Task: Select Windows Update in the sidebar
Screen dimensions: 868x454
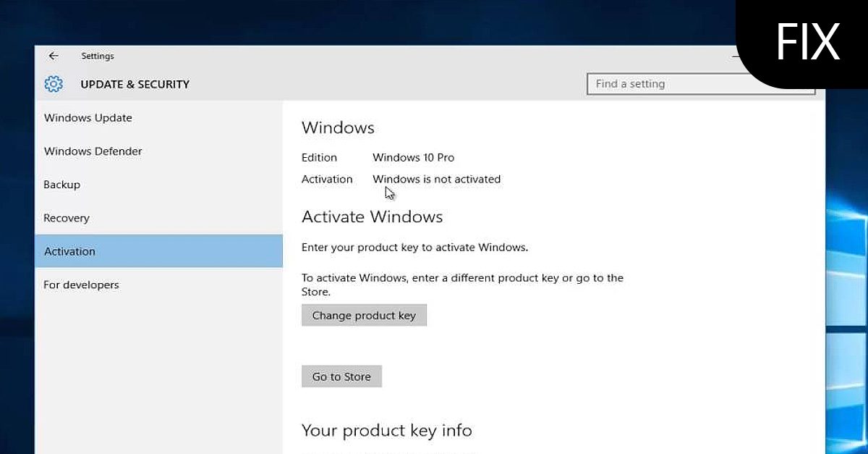Action: 88,117
